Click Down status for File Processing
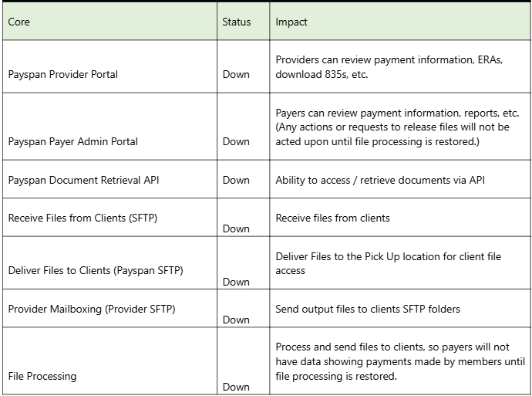 tap(236, 387)
